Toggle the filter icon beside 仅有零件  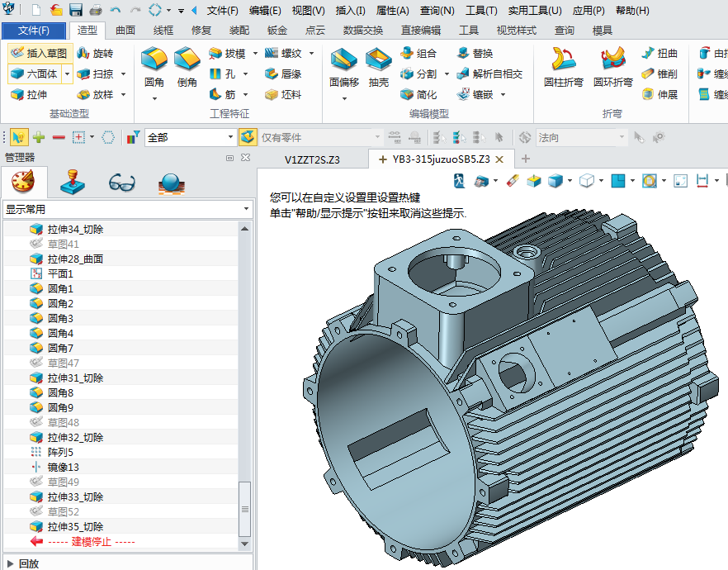click(247, 137)
